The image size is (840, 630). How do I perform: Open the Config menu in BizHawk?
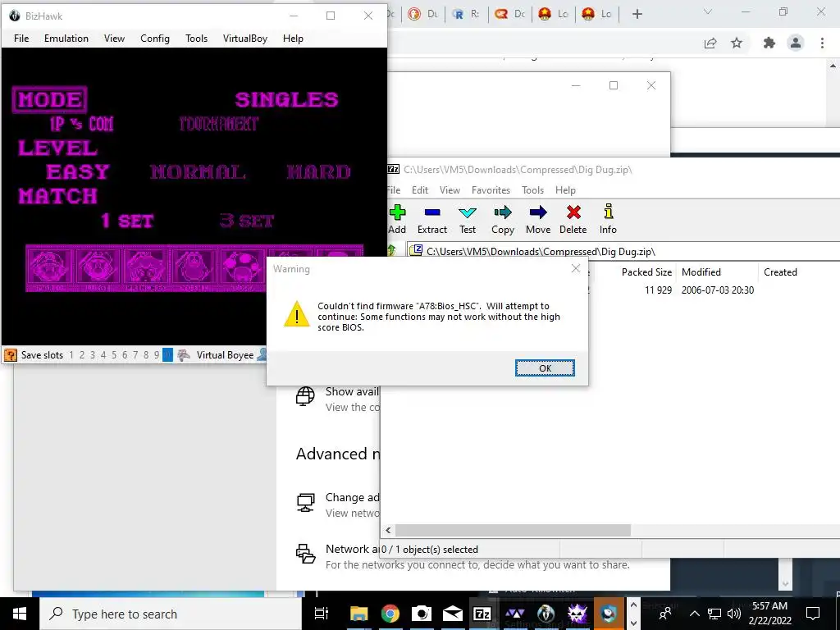click(155, 39)
